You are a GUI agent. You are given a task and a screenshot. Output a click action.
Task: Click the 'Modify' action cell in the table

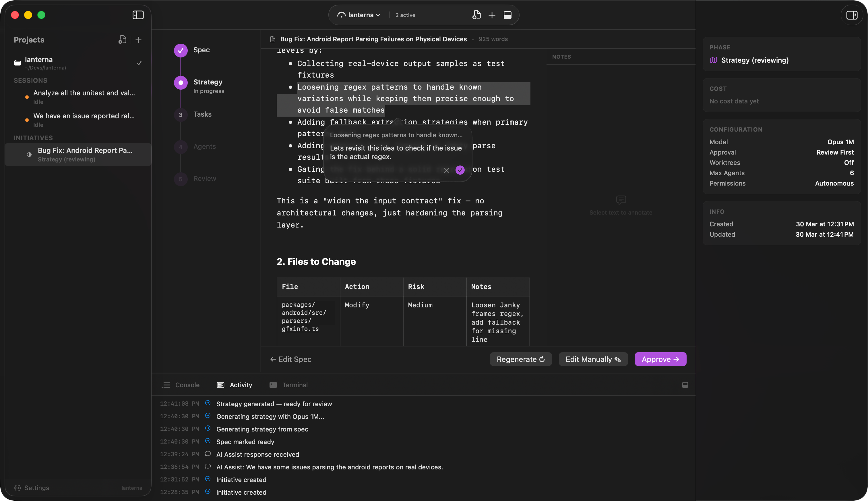pos(371,321)
